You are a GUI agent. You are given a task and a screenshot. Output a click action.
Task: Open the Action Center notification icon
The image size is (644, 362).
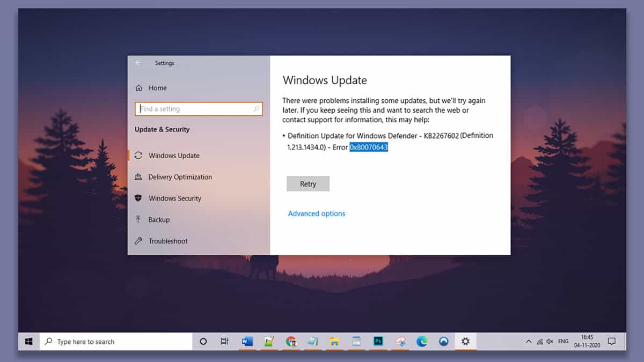611,341
